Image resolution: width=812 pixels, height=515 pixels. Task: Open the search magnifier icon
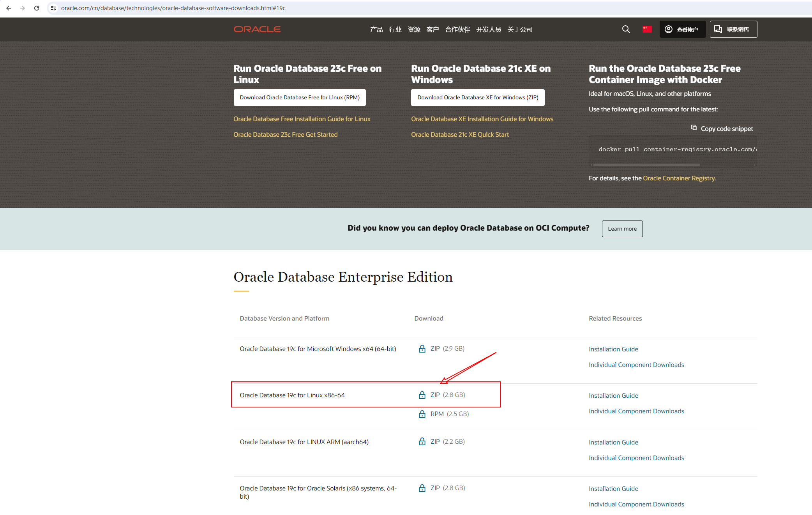pyautogui.click(x=626, y=29)
